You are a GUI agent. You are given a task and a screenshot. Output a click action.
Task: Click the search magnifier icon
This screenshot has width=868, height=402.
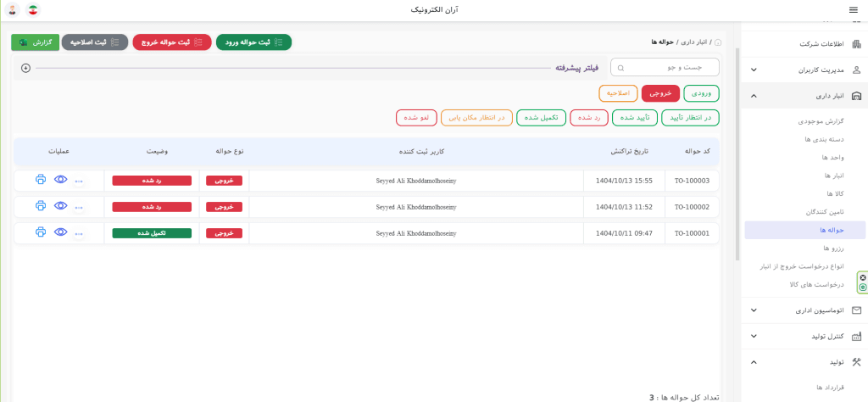point(620,68)
